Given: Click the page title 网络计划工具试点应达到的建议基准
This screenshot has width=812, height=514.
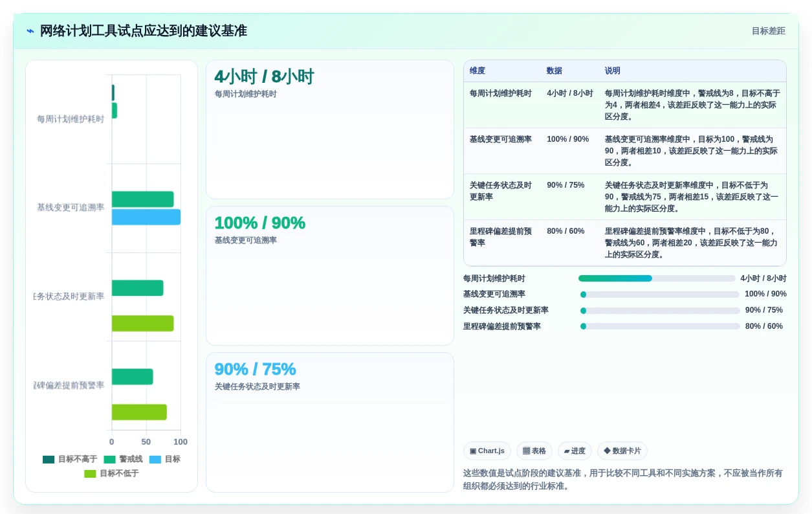Looking at the screenshot, I should [144, 31].
